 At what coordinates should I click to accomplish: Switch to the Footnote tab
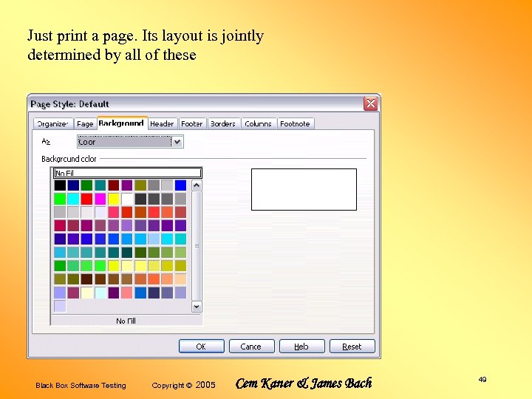(x=295, y=124)
